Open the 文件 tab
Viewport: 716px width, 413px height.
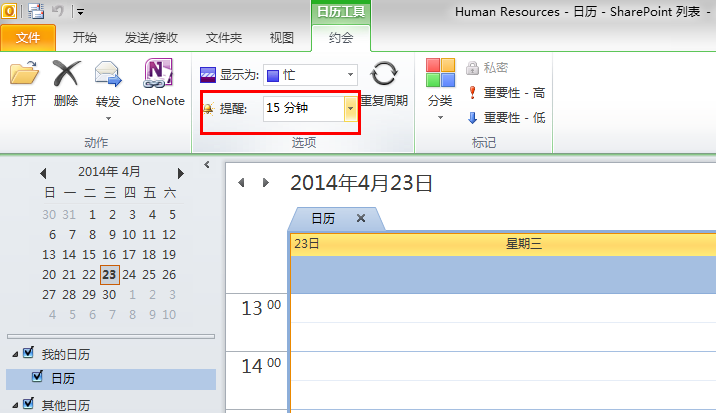point(28,37)
